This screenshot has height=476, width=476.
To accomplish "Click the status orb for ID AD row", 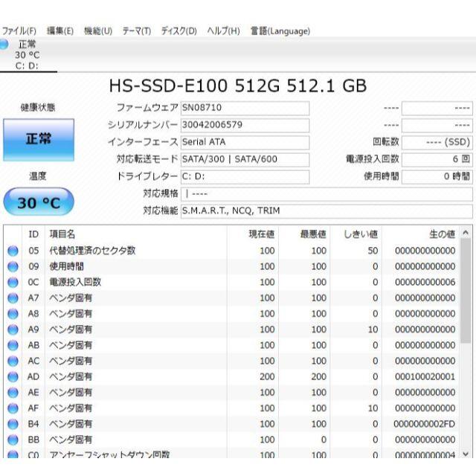I will point(13,377).
